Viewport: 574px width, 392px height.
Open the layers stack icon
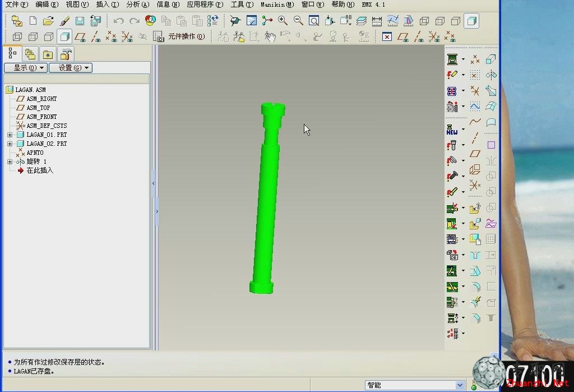(x=362, y=21)
